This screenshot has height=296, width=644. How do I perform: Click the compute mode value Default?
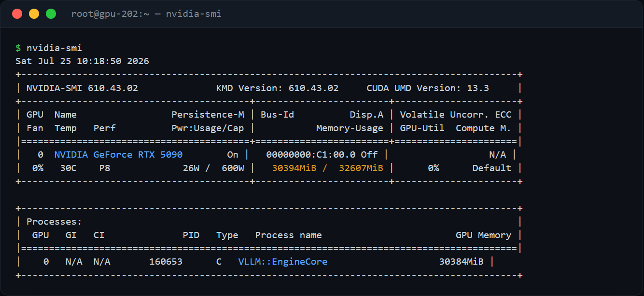click(492, 168)
